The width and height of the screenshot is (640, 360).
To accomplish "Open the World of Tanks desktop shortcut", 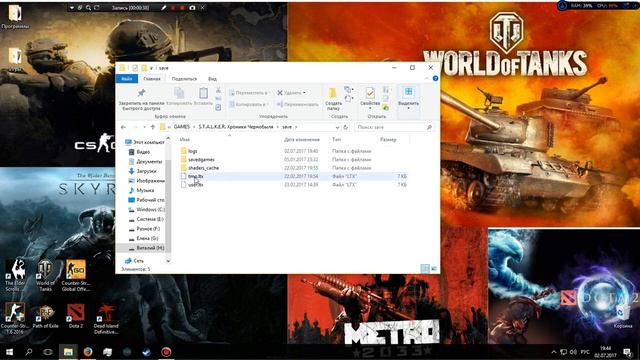I will click(45, 276).
